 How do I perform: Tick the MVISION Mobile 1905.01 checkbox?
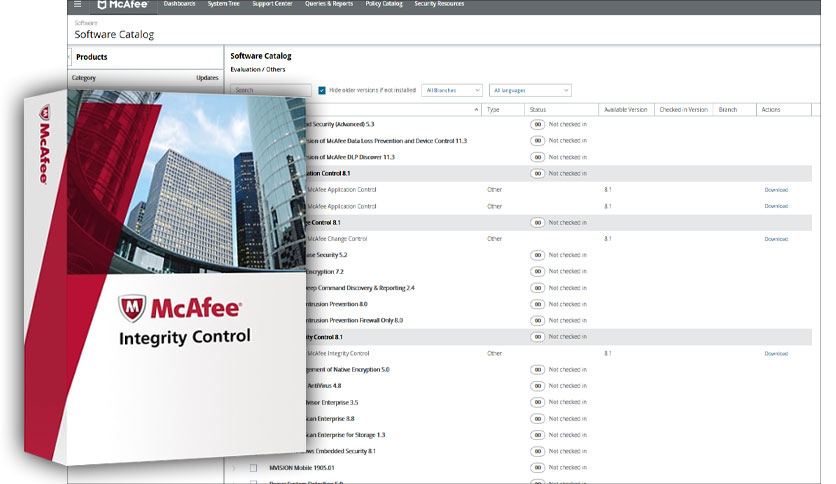click(x=253, y=468)
